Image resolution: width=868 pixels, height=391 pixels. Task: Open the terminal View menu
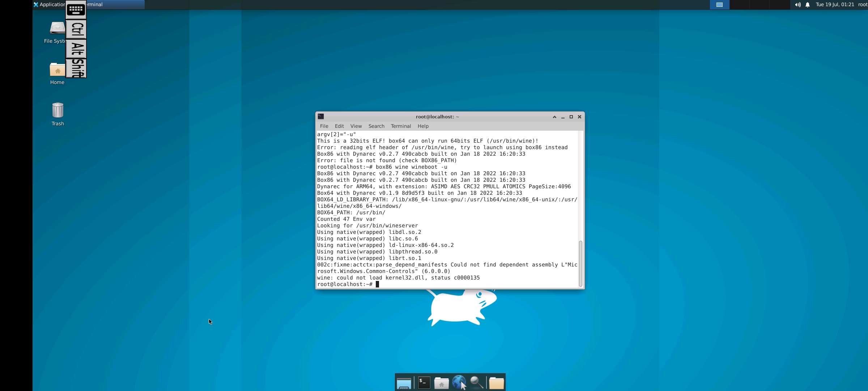click(x=356, y=126)
